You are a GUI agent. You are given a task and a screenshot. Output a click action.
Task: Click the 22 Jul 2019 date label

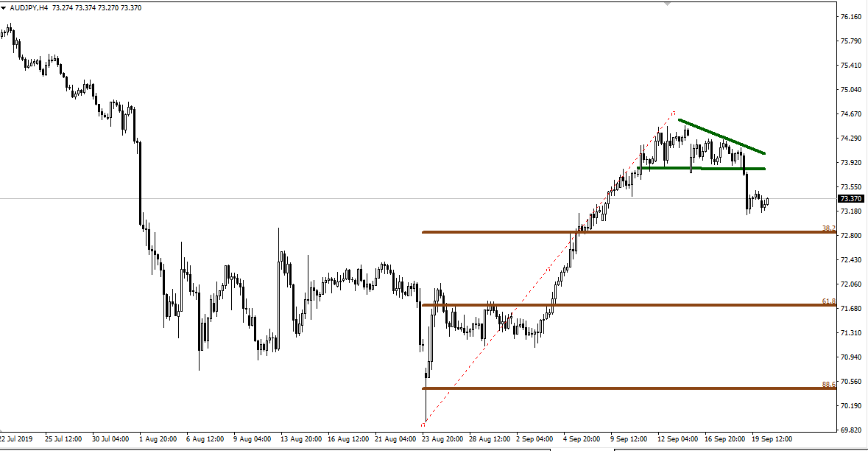click(x=18, y=437)
